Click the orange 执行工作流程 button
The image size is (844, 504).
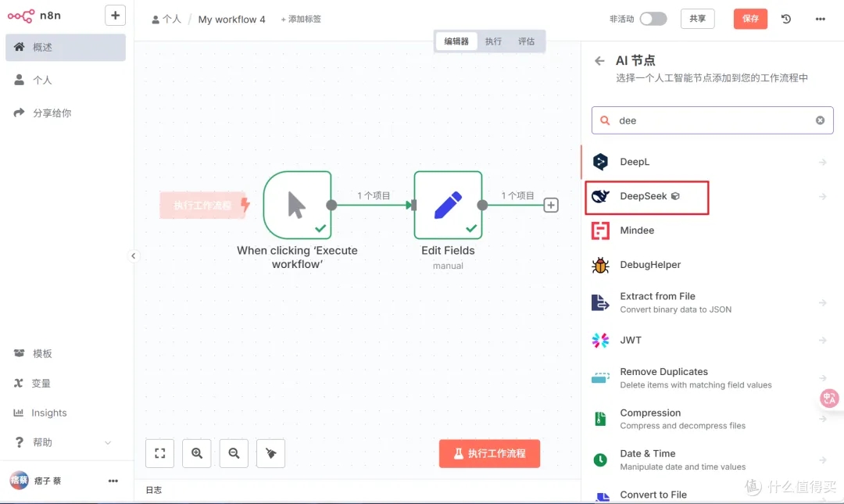(489, 453)
